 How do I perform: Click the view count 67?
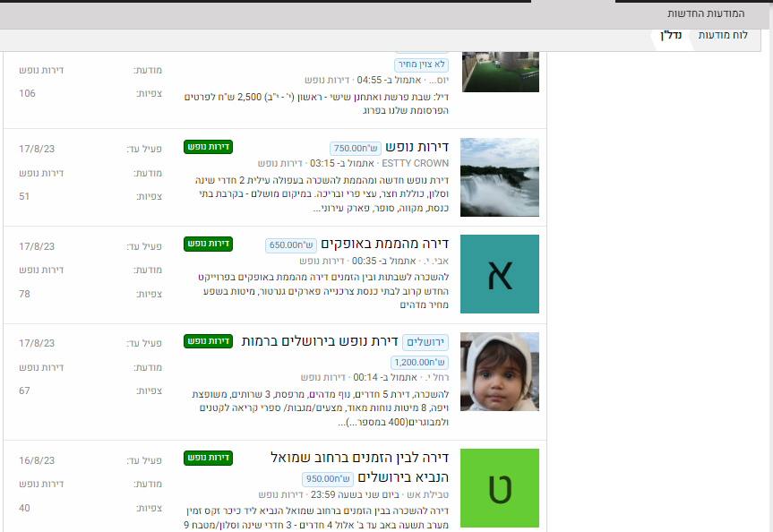[x=24, y=390]
